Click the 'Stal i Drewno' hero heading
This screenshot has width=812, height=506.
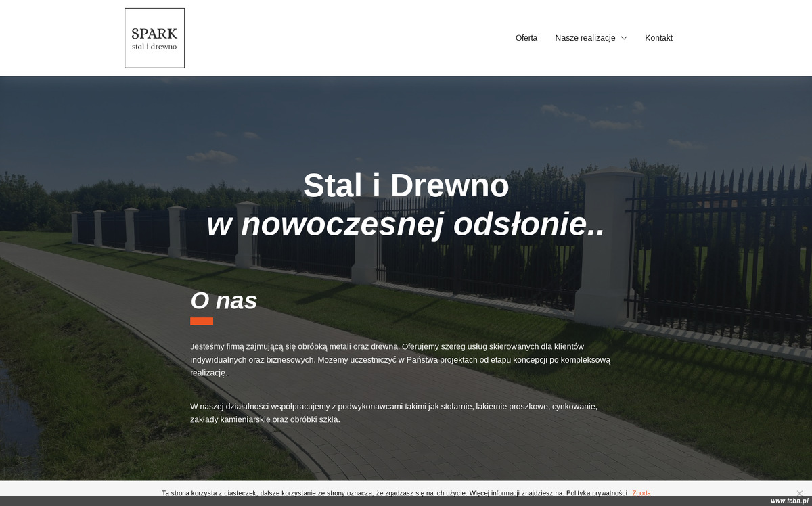click(x=406, y=185)
